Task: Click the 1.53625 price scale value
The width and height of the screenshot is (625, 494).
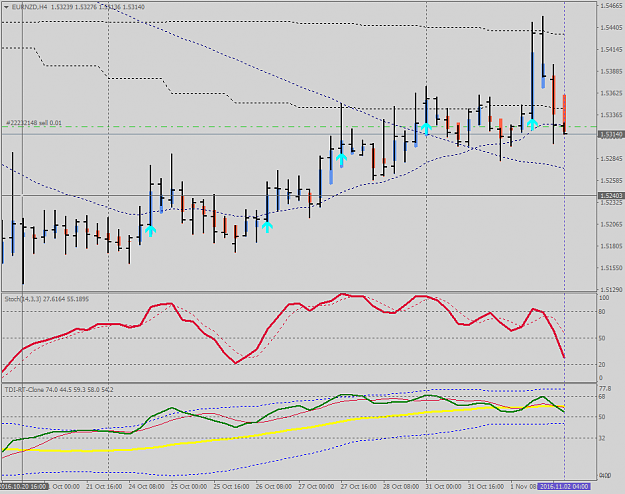Action: tap(611, 93)
